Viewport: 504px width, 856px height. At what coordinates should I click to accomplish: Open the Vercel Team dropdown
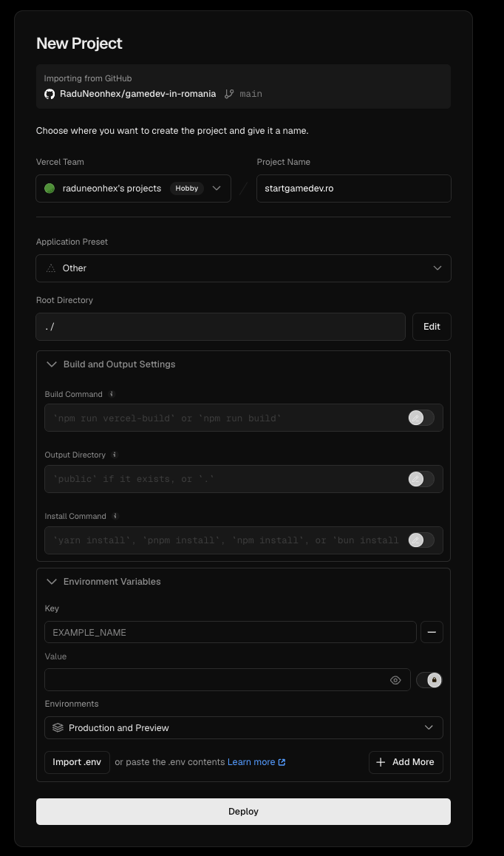tap(133, 188)
